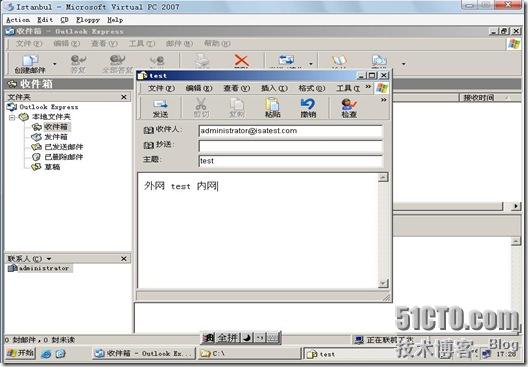Viewport: 528px width, 367px height.
Task: Collapse the 本地文件夹 tree node
Action: [12, 117]
